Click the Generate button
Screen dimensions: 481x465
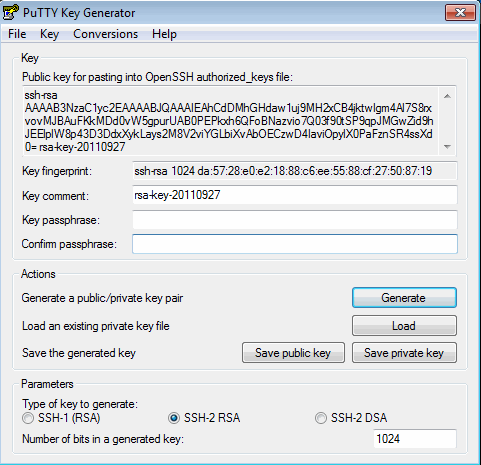(404, 298)
